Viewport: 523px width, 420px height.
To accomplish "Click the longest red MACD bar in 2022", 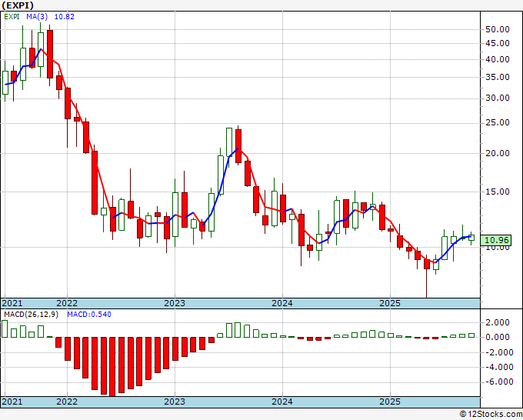I will (112, 367).
